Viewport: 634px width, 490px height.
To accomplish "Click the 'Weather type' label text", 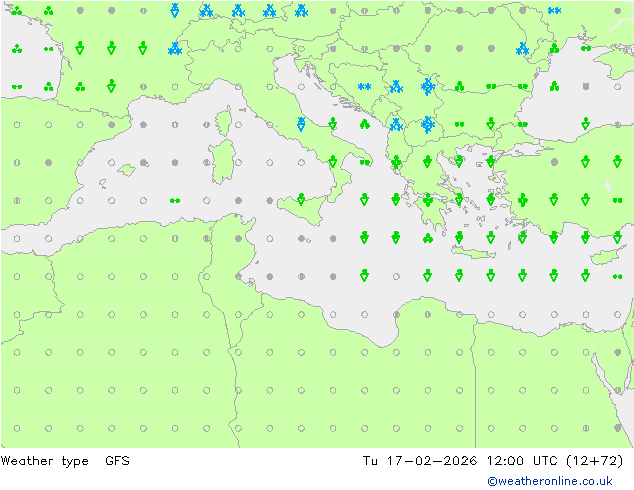I will pos(44,461).
